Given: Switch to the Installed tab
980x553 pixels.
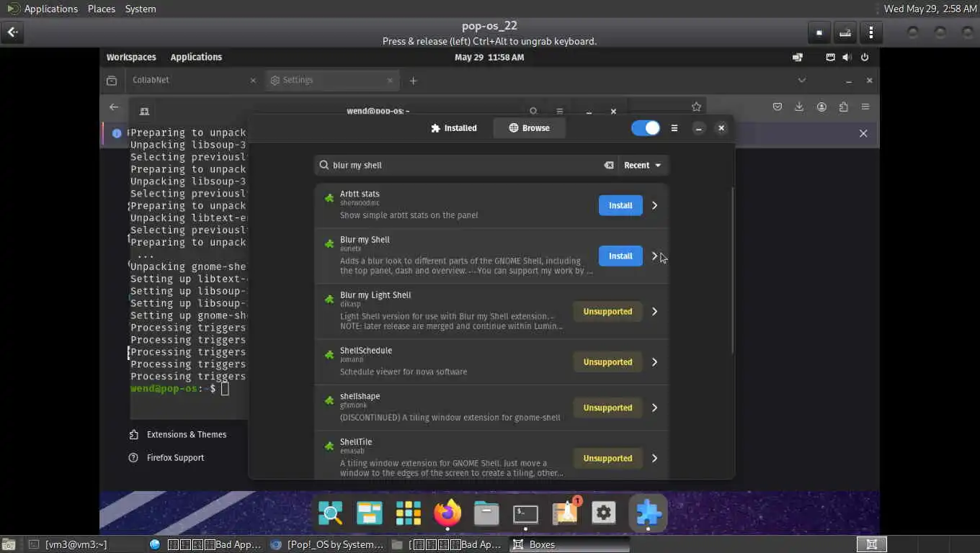Looking at the screenshot, I should tap(454, 128).
